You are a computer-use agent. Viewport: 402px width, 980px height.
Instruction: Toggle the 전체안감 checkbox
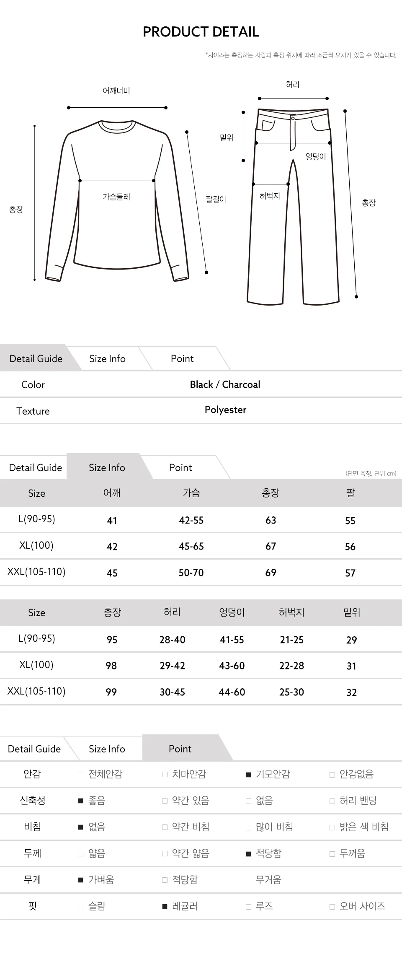click(81, 775)
